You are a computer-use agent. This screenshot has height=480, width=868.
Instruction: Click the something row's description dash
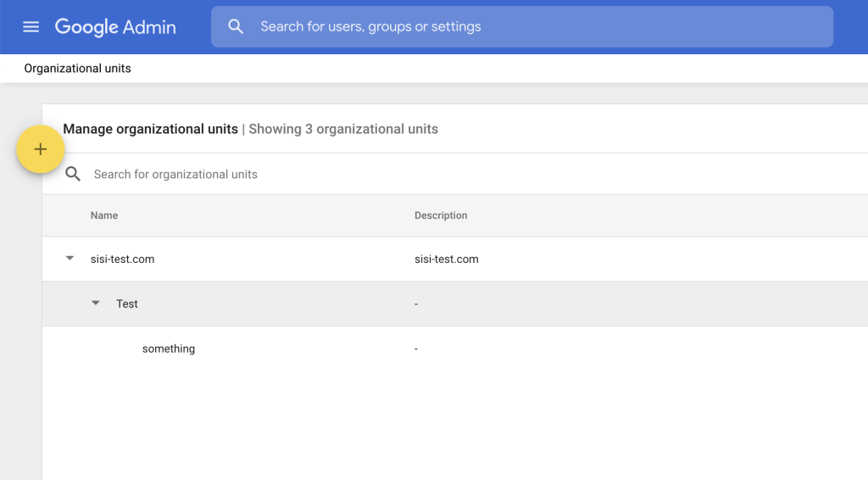(x=416, y=349)
